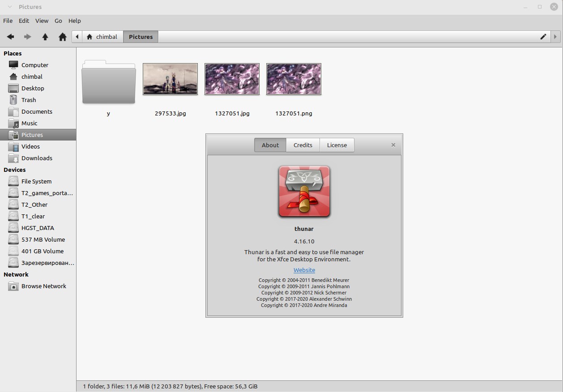Select the File System label in Devices
The width and height of the screenshot is (563, 392).
point(36,181)
